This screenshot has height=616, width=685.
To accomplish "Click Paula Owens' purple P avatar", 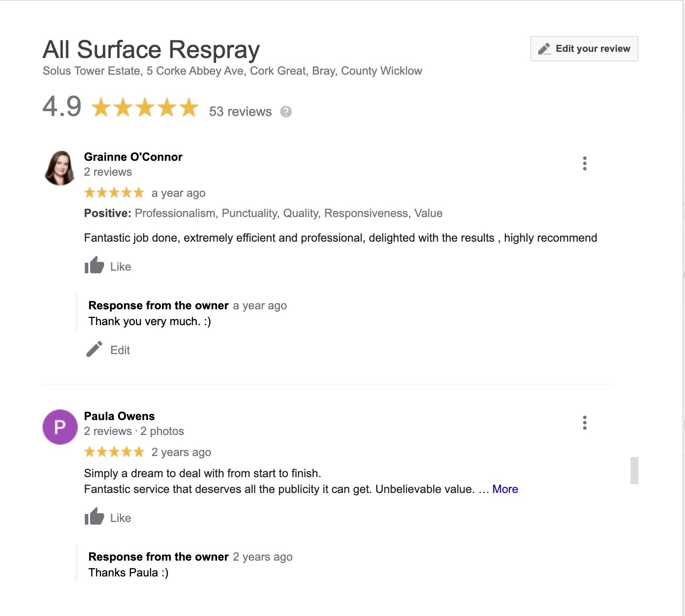I will coord(60,427).
